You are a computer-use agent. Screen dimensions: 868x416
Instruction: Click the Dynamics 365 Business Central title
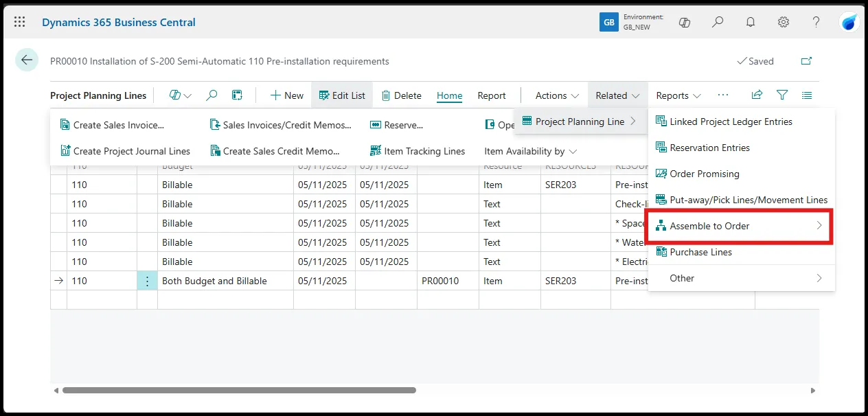[119, 22]
